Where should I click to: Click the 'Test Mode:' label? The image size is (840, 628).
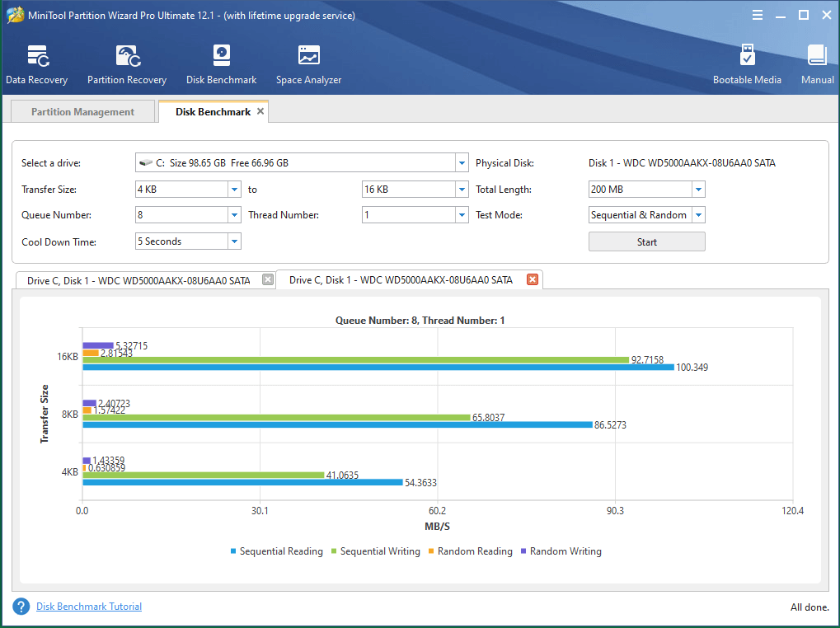point(499,215)
